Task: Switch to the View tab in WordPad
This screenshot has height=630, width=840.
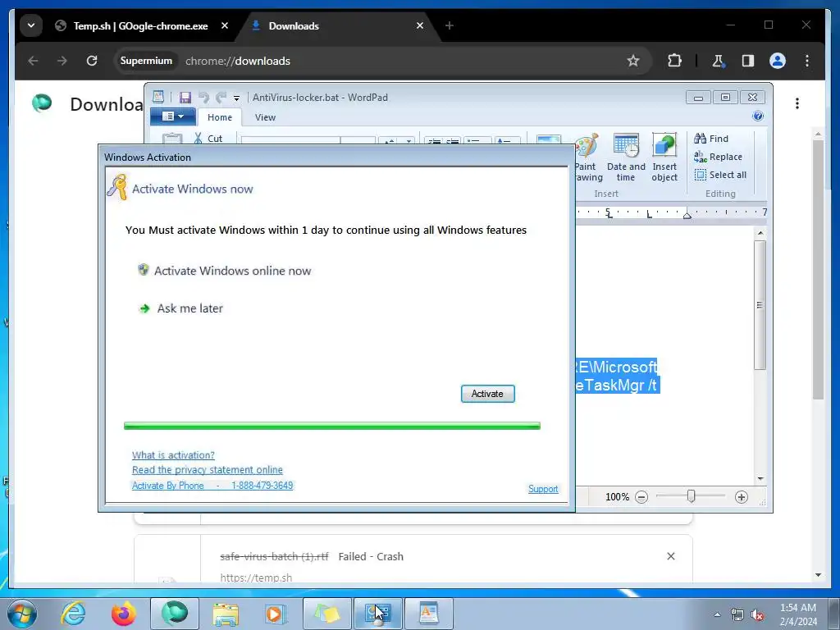Action: coord(265,117)
